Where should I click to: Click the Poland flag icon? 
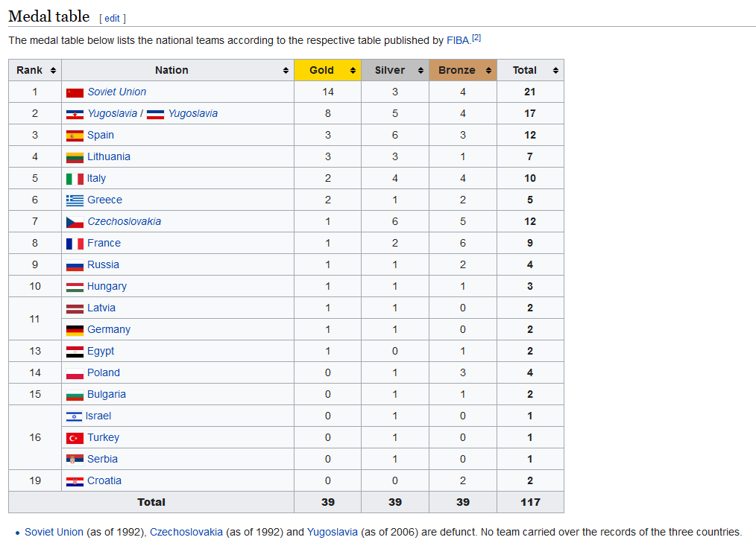coord(75,373)
